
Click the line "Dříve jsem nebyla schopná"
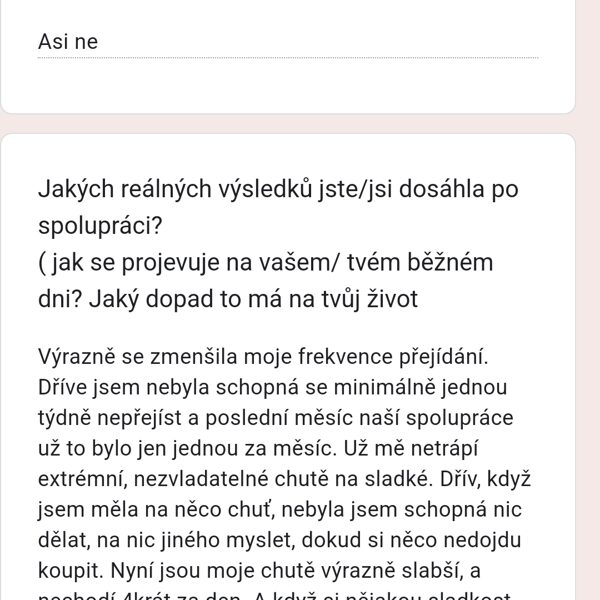272,387
